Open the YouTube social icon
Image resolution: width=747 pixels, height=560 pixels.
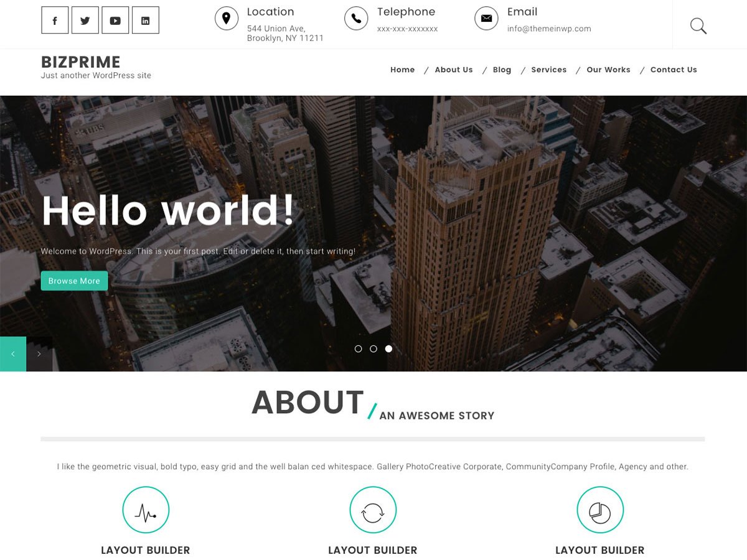pos(115,21)
